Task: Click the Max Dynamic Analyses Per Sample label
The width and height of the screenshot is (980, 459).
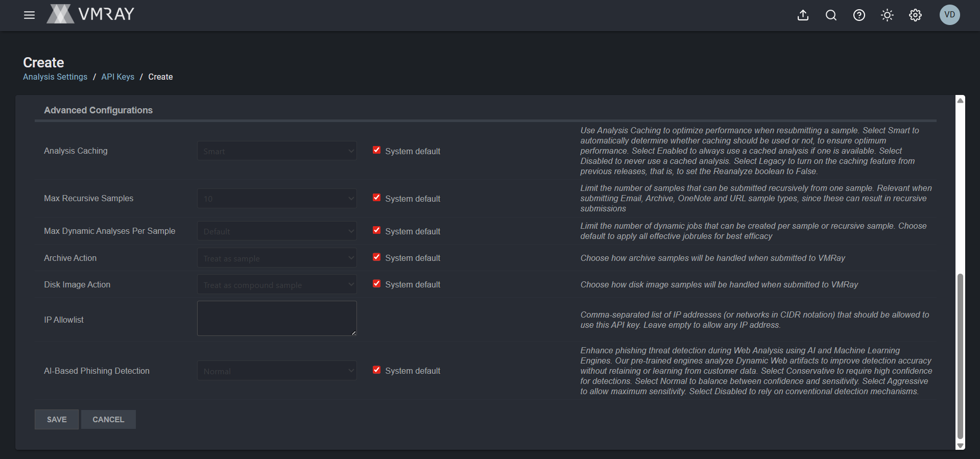Action: point(109,231)
